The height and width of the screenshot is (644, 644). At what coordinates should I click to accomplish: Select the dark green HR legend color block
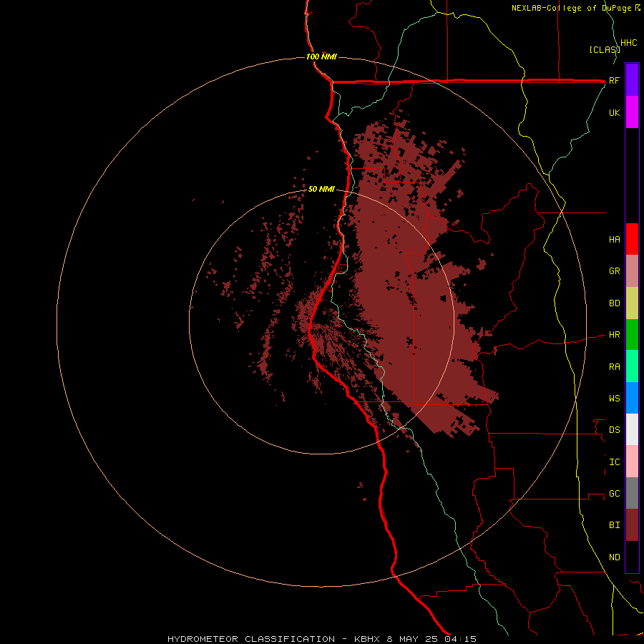tap(632, 335)
